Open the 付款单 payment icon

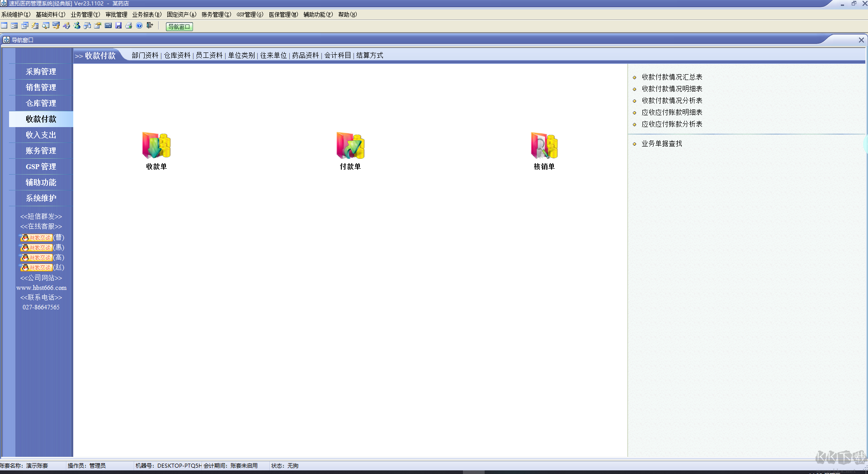click(x=350, y=145)
